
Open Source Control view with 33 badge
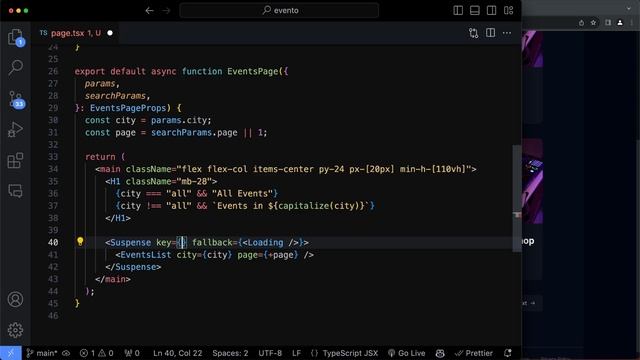tap(16, 99)
